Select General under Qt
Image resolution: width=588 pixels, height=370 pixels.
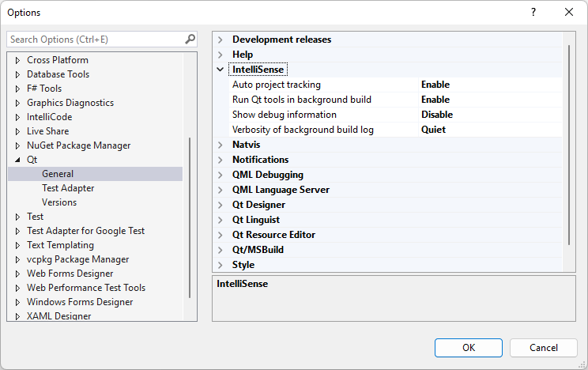point(58,174)
